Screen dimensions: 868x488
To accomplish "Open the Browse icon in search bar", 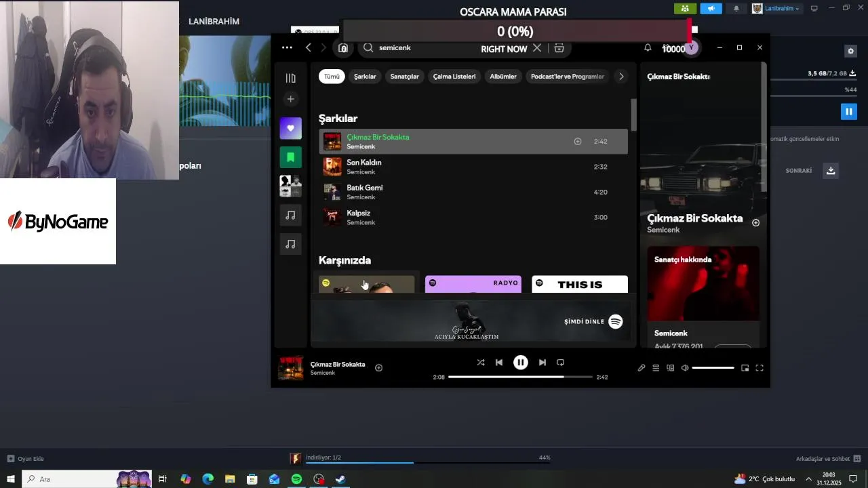I will tap(559, 47).
